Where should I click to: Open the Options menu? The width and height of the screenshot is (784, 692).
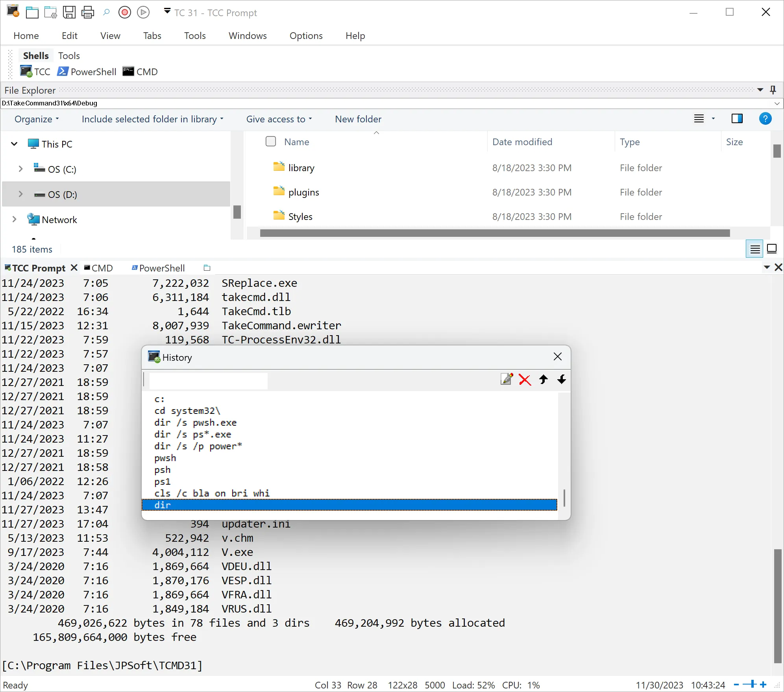coord(306,36)
